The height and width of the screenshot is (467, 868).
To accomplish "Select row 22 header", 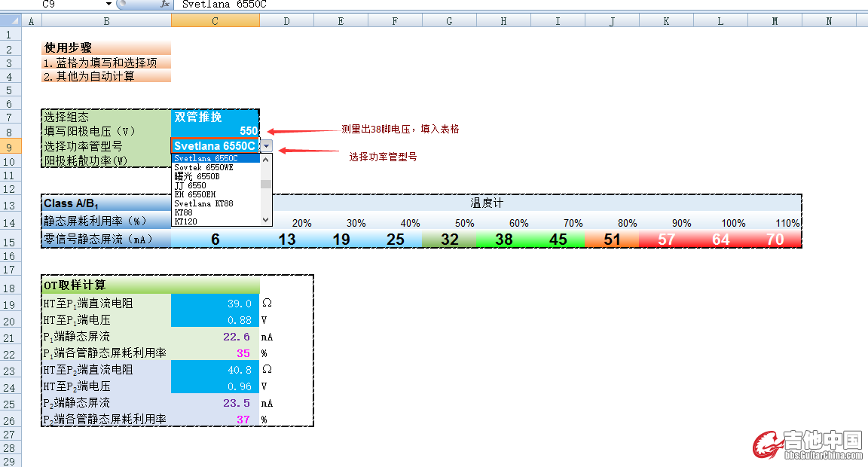I will click(x=11, y=355).
